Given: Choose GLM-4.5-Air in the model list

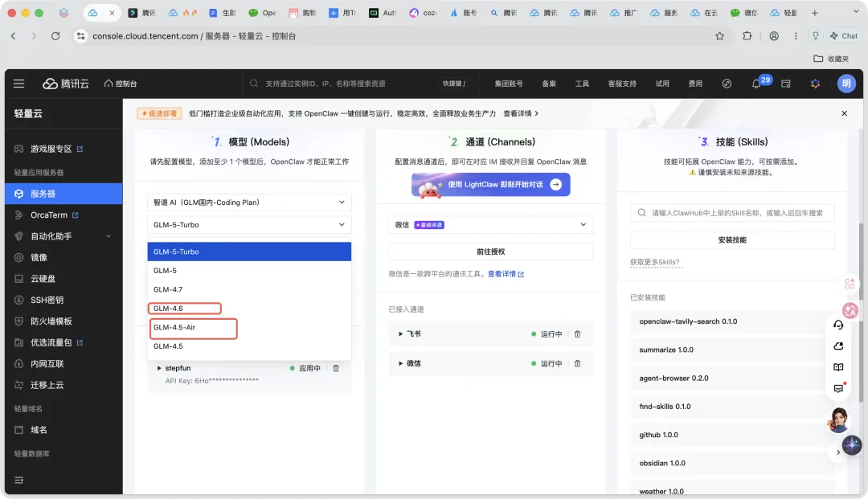Looking at the screenshot, I should (x=249, y=327).
